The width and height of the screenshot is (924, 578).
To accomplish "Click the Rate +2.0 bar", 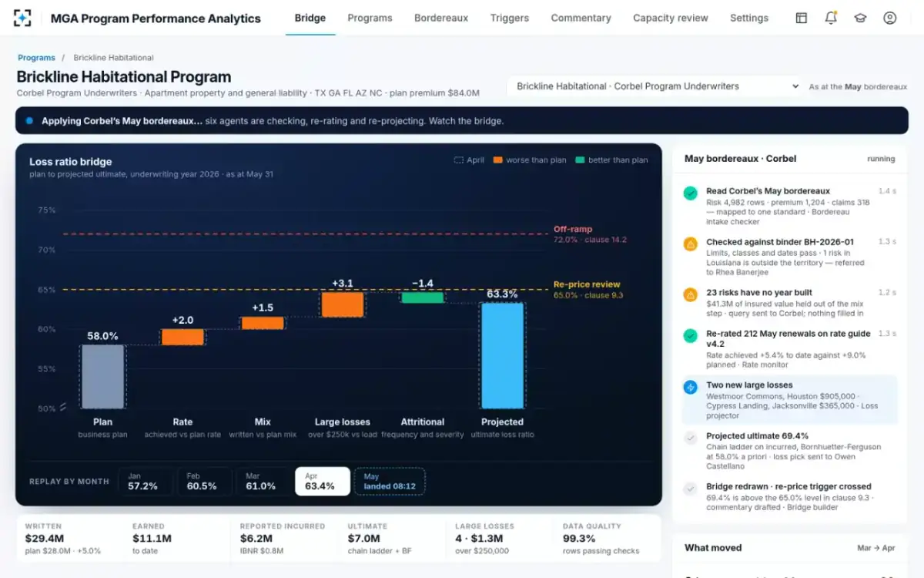I will pos(182,337).
